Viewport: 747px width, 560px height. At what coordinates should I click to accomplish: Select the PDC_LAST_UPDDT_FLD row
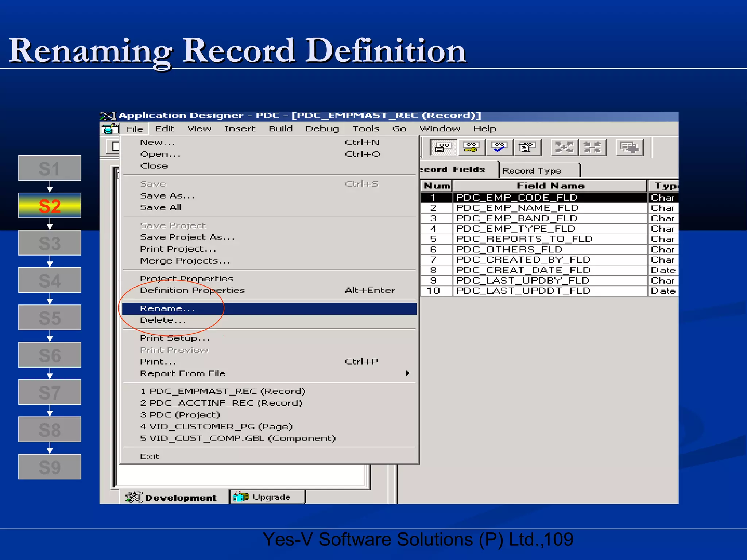pos(549,291)
